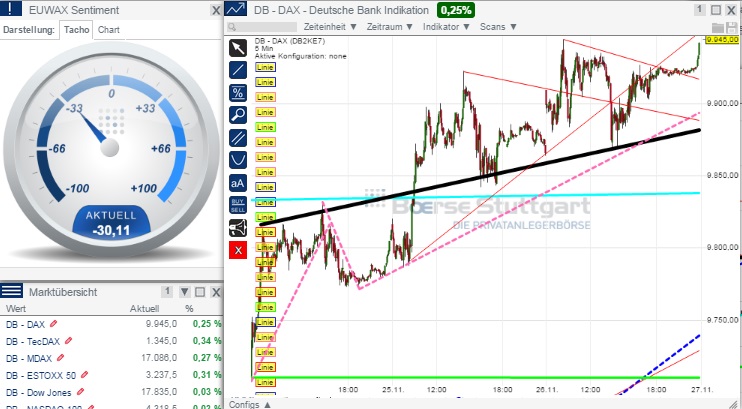
Task: Click the Linie label on the green horizontal line
Action: (265, 382)
